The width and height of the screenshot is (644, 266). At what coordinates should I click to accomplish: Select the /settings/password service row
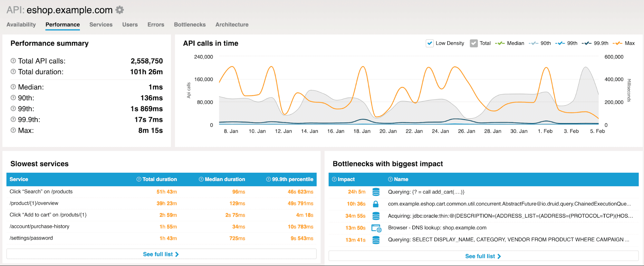(x=31, y=238)
